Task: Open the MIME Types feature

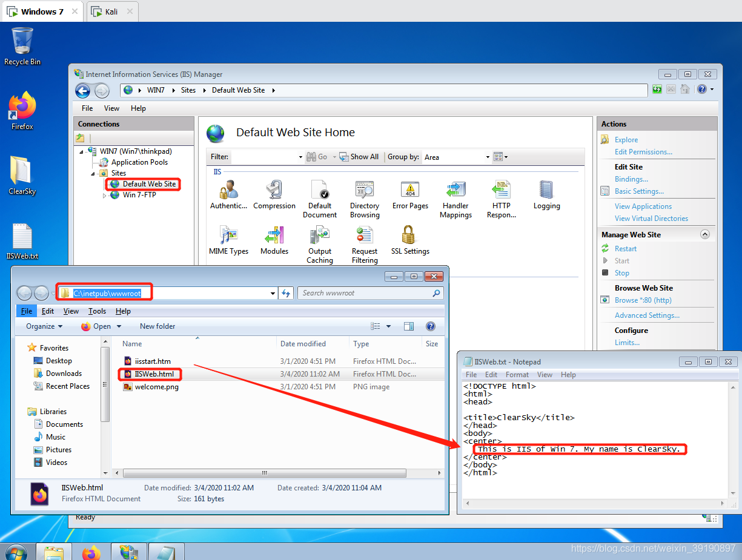Action: [229, 240]
